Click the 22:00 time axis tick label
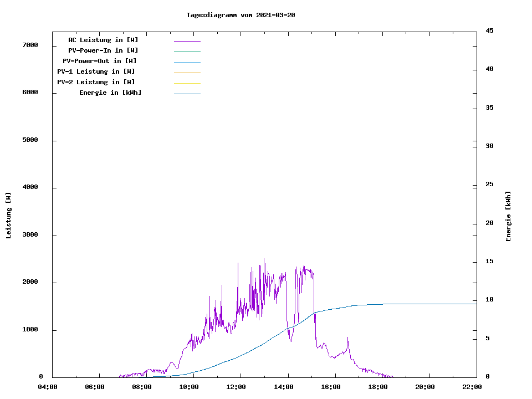Screen dimensions: 532x399 click(472, 387)
